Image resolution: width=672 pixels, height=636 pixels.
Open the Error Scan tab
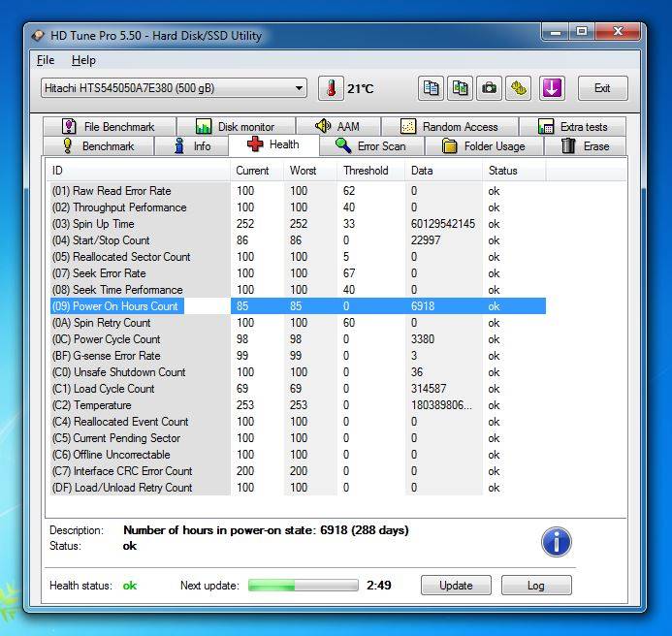[x=371, y=146]
